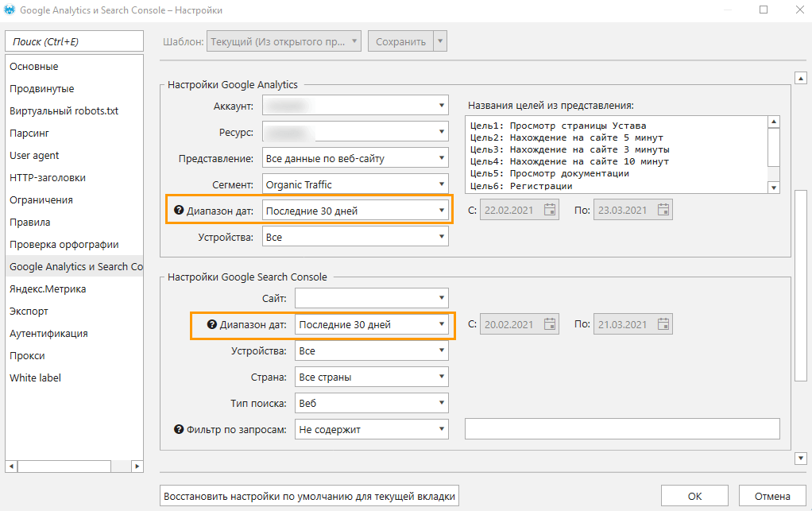Open the Аккаунт dropdown

point(355,106)
